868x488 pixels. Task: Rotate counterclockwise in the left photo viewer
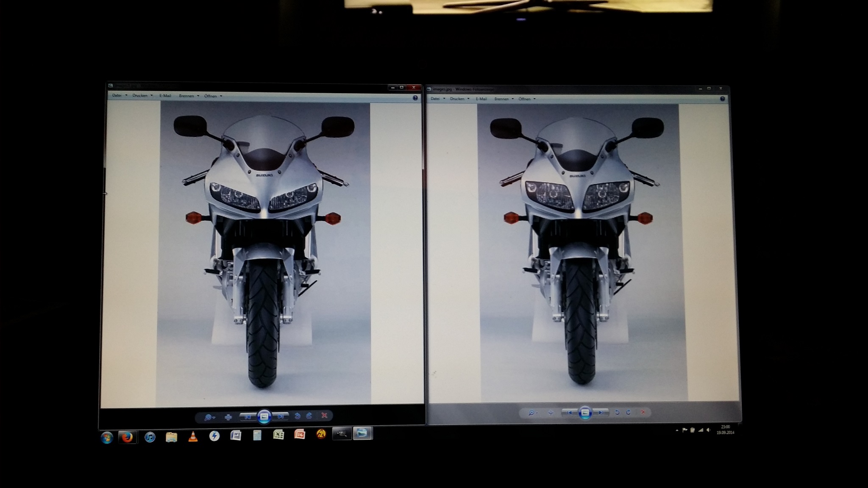coord(298,416)
